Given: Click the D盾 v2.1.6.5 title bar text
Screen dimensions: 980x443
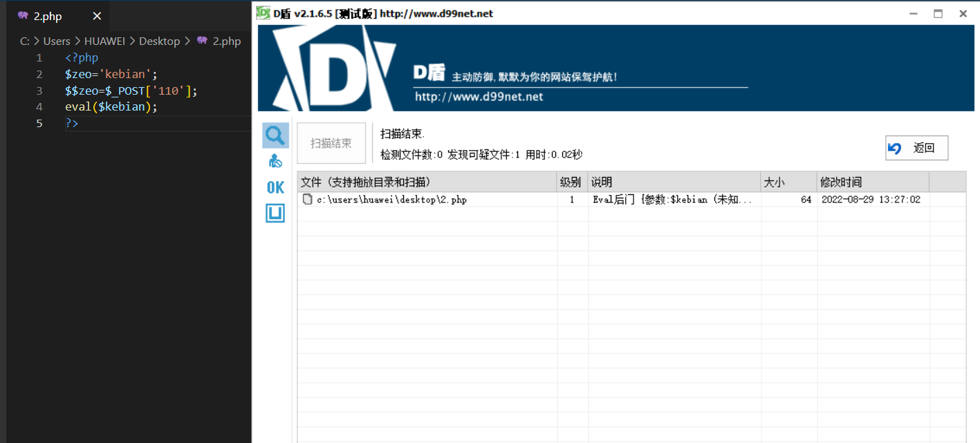Looking at the screenshot, I should (x=383, y=13).
